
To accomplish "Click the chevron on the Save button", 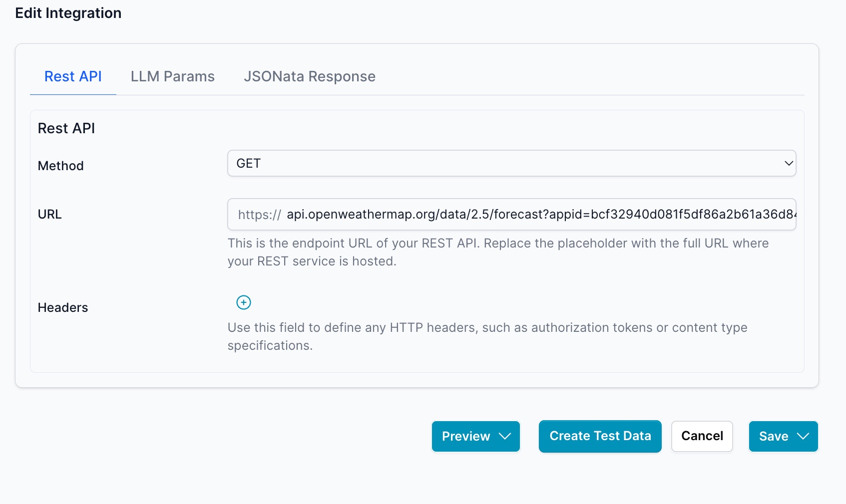I will (x=803, y=436).
